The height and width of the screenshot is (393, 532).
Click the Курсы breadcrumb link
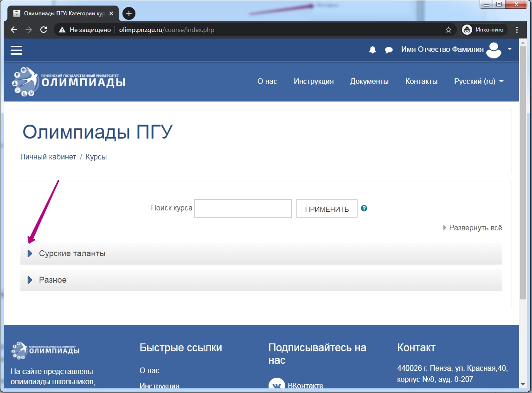click(x=96, y=157)
